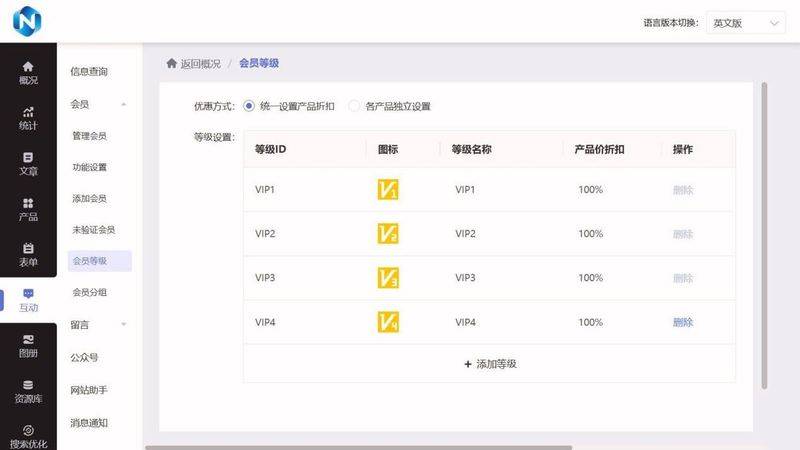This screenshot has height=450, width=800.
Task: Open the 语言版本切换 language dropdown
Action: coord(745,23)
